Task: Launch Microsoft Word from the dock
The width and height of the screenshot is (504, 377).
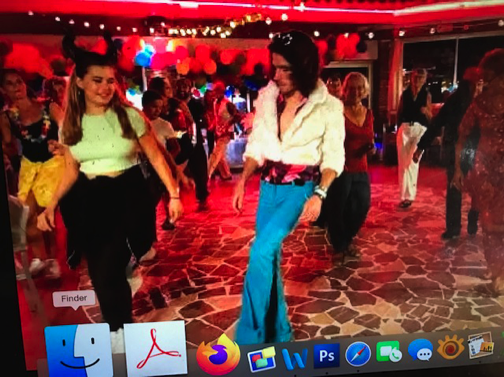Action: [x=294, y=358]
